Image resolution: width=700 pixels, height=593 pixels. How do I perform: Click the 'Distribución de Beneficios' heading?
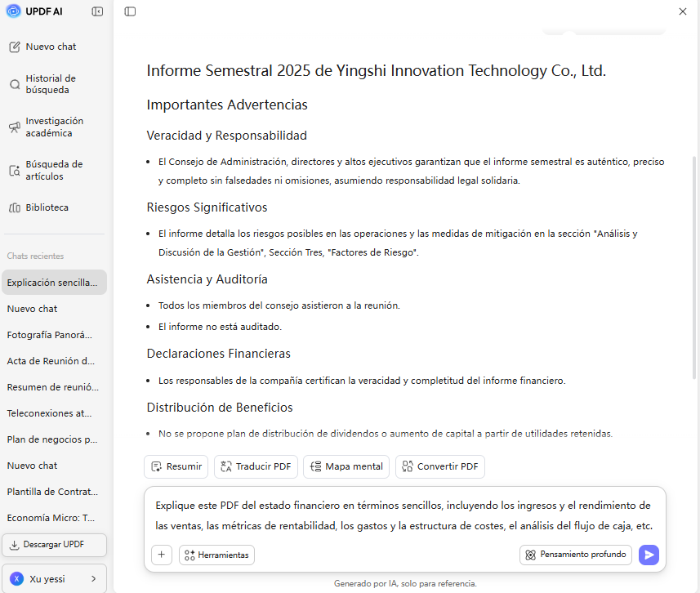point(220,408)
